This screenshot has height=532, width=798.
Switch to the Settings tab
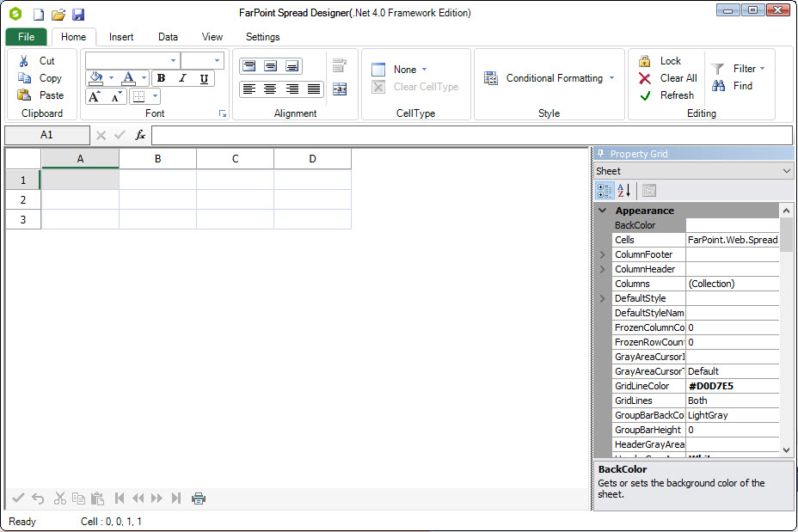pyautogui.click(x=262, y=37)
